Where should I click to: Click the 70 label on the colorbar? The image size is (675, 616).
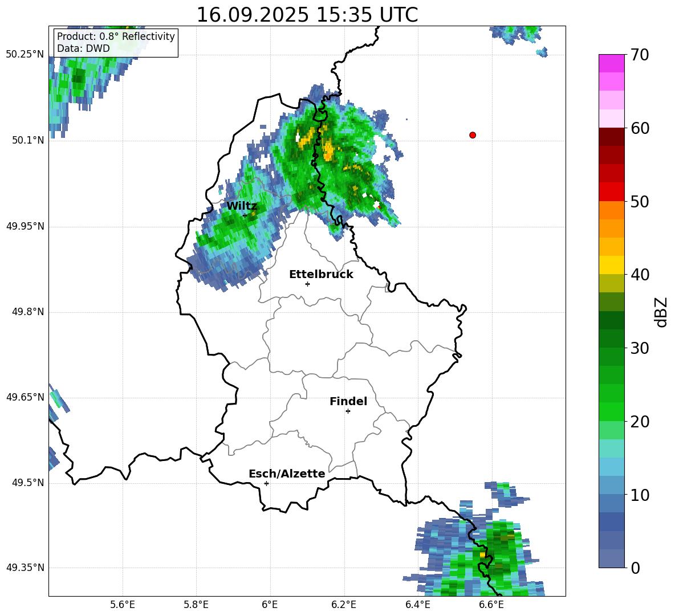click(640, 55)
